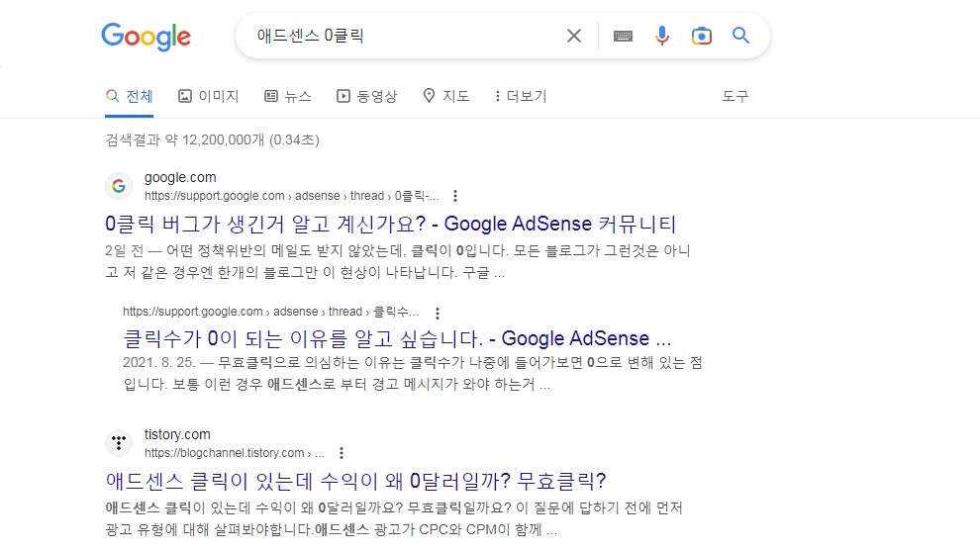The height and width of the screenshot is (551, 980).
Task: Open search by image camera icon
Action: coord(701,36)
